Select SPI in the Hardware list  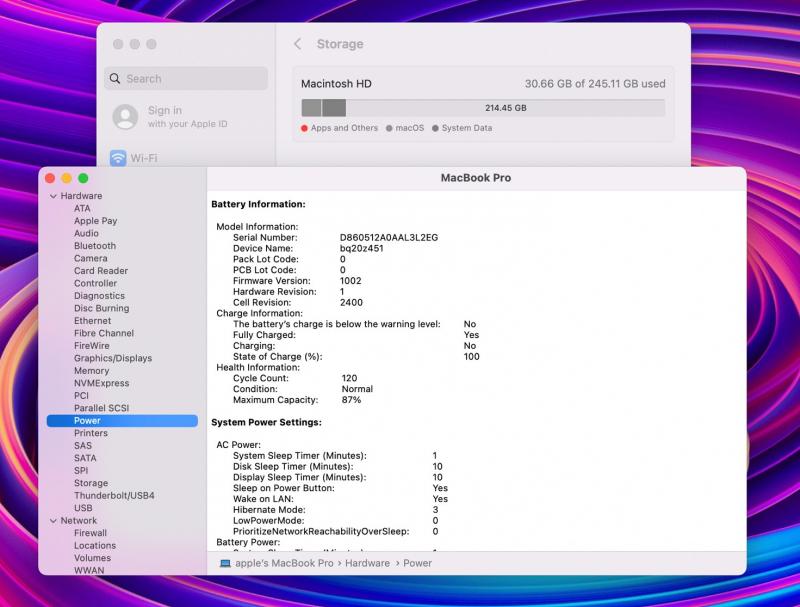(x=81, y=471)
